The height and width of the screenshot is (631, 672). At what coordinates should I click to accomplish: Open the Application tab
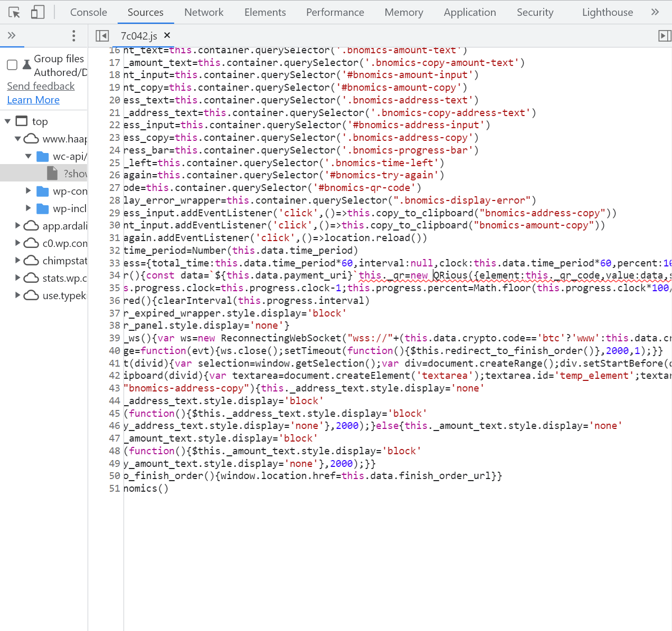[470, 12]
